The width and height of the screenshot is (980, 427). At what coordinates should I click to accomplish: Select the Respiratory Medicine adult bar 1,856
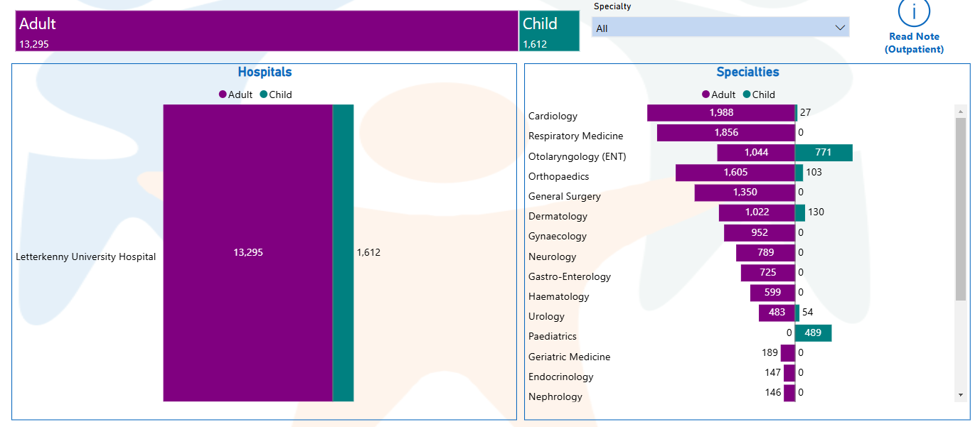pos(725,133)
